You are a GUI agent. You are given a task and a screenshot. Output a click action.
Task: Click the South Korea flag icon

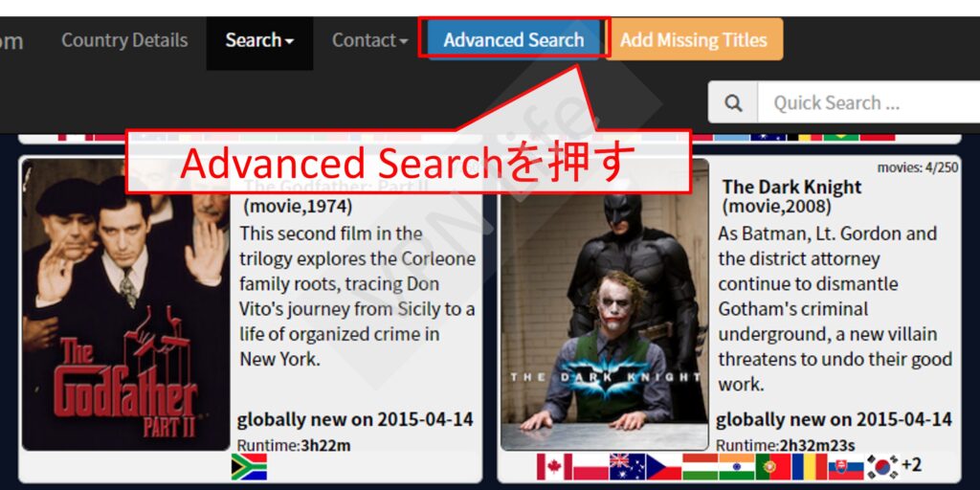881,467
